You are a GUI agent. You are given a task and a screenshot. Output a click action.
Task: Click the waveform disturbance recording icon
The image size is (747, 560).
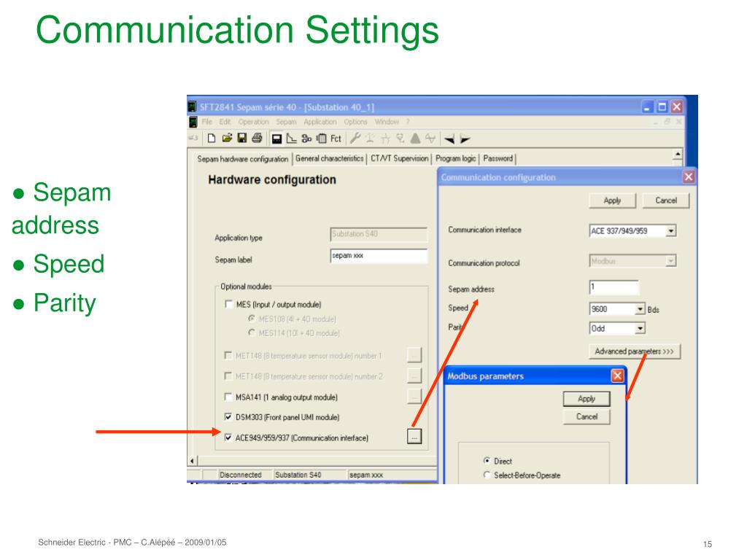[x=430, y=139]
